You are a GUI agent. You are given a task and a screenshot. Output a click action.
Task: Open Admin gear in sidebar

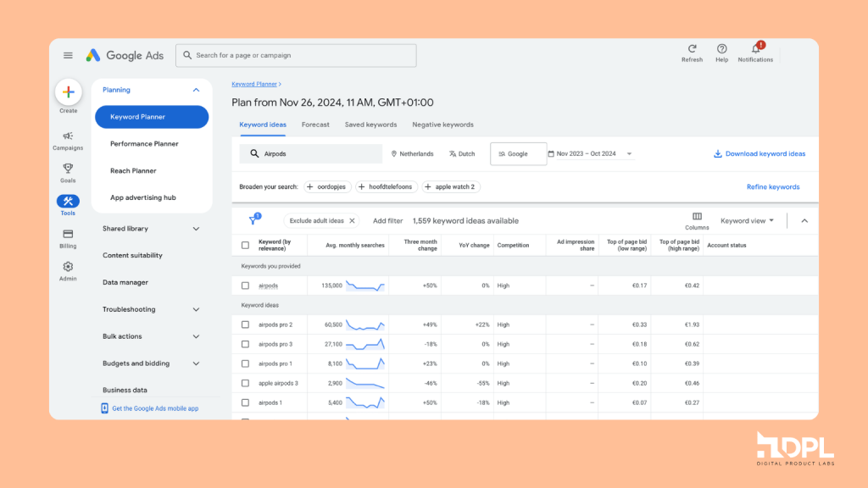point(68,271)
